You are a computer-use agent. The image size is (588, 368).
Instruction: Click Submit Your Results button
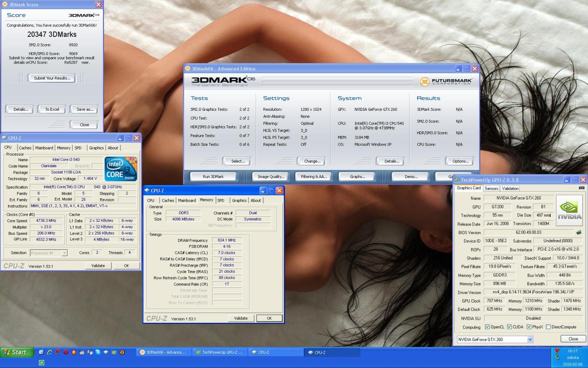(x=52, y=78)
